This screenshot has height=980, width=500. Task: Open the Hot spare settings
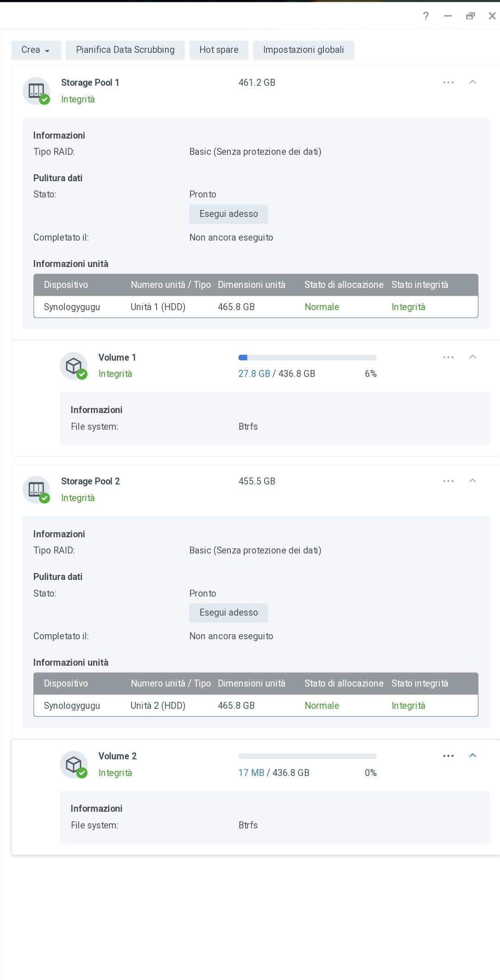[219, 50]
